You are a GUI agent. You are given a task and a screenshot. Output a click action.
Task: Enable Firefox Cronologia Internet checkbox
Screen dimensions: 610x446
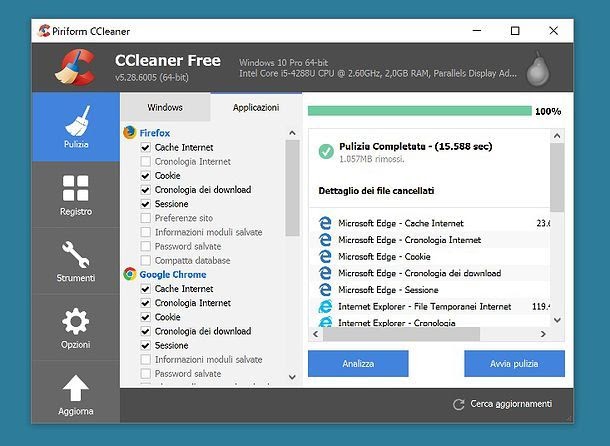tap(145, 162)
